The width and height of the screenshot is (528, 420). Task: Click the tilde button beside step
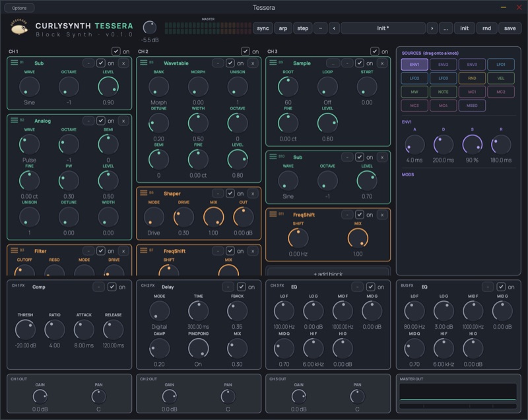point(320,28)
